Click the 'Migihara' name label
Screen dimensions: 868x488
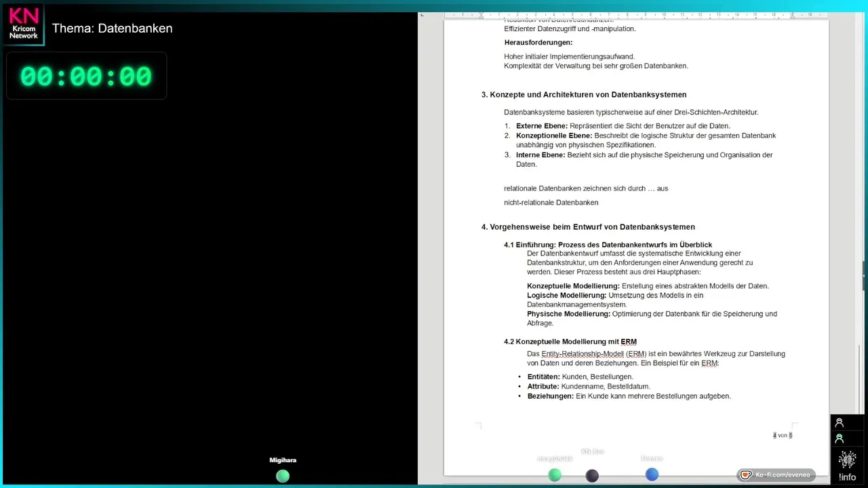[x=283, y=460]
